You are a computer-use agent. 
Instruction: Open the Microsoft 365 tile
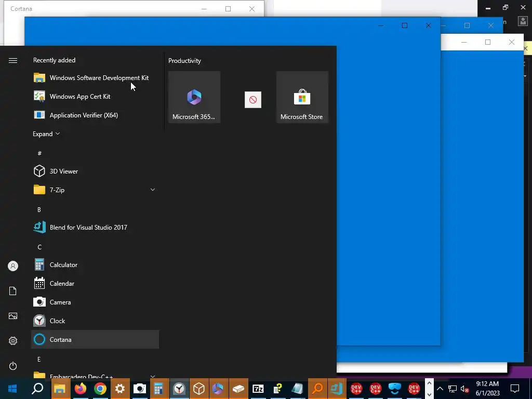click(x=194, y=97)
